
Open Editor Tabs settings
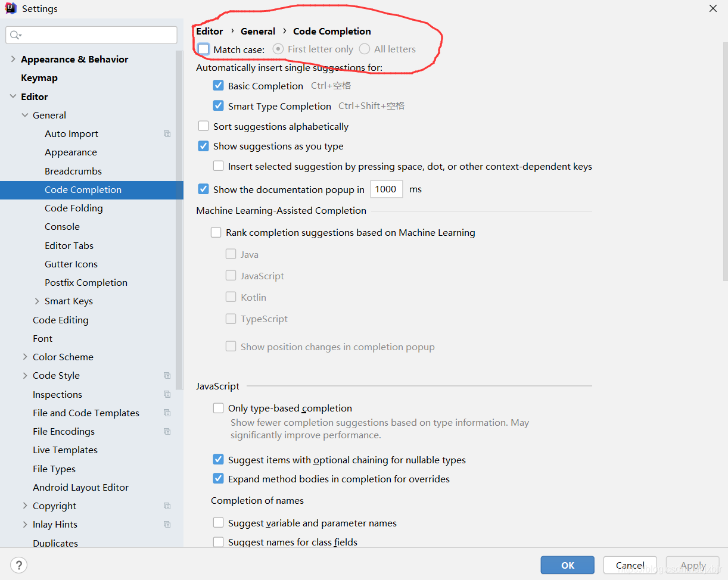[x=69, y=245]
